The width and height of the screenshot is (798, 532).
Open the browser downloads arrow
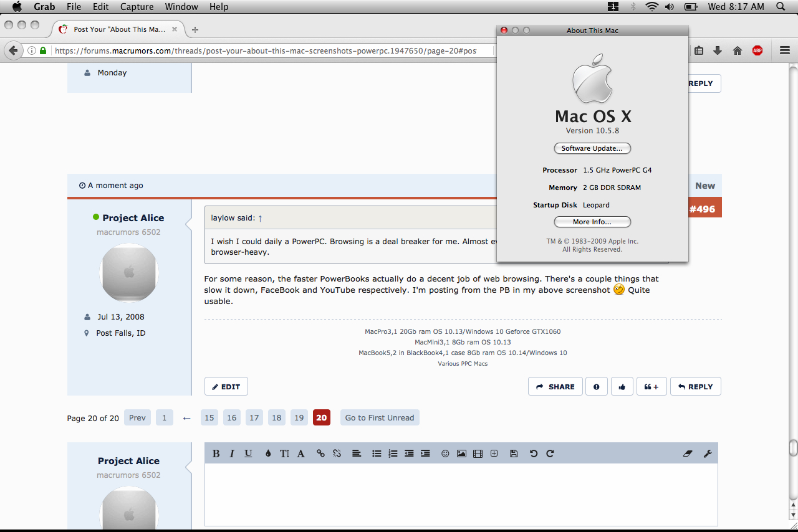tap(718, 50)
